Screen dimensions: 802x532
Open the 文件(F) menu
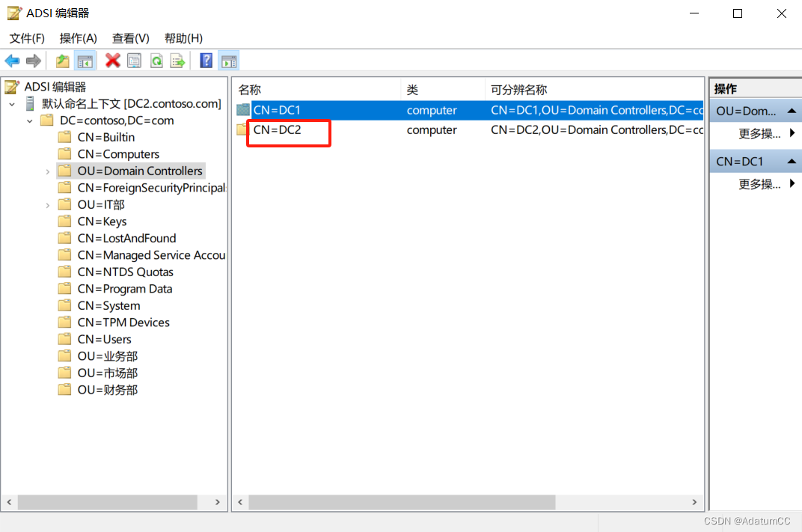click(27, 38)
